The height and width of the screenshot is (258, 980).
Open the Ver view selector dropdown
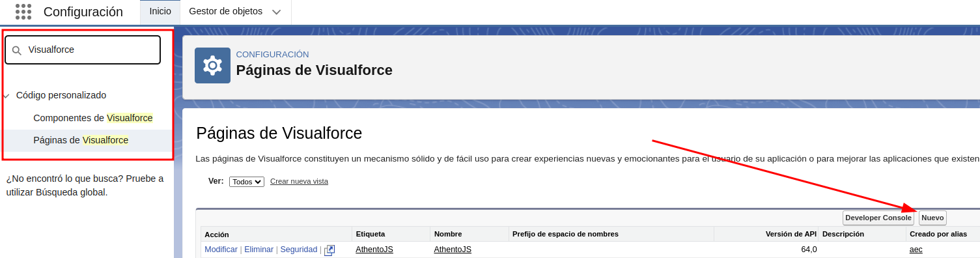pyautogui.click(x=247, y=182)
